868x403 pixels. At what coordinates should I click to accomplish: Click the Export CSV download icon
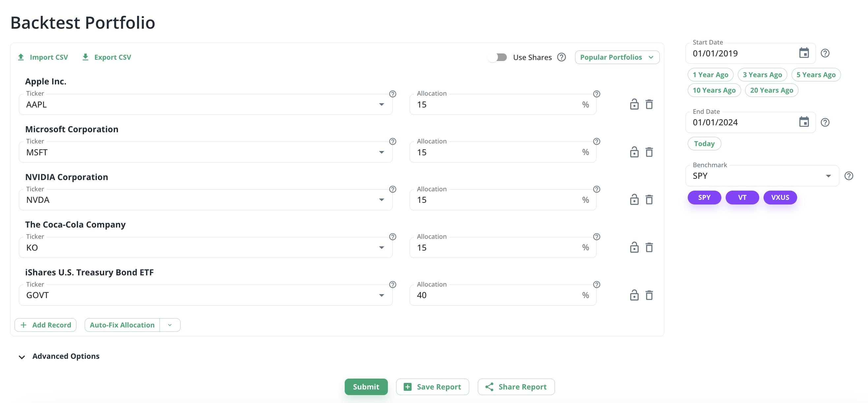pos(86,57)
